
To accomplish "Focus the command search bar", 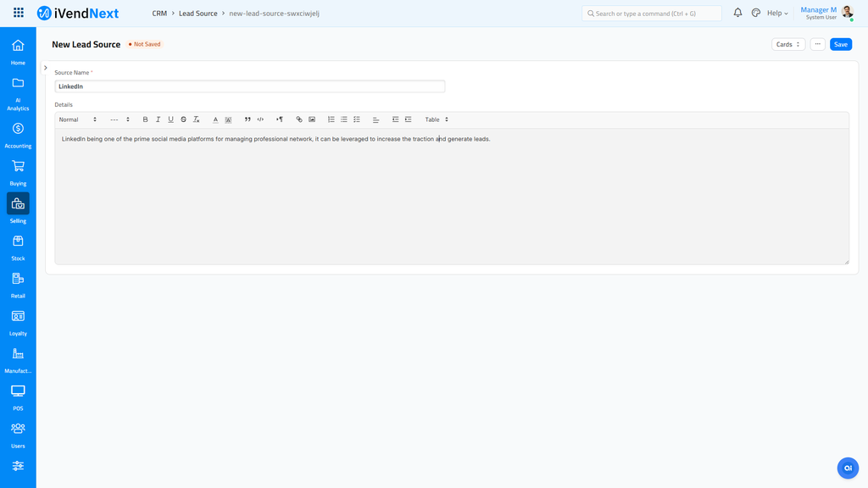I will click(652, 14).
